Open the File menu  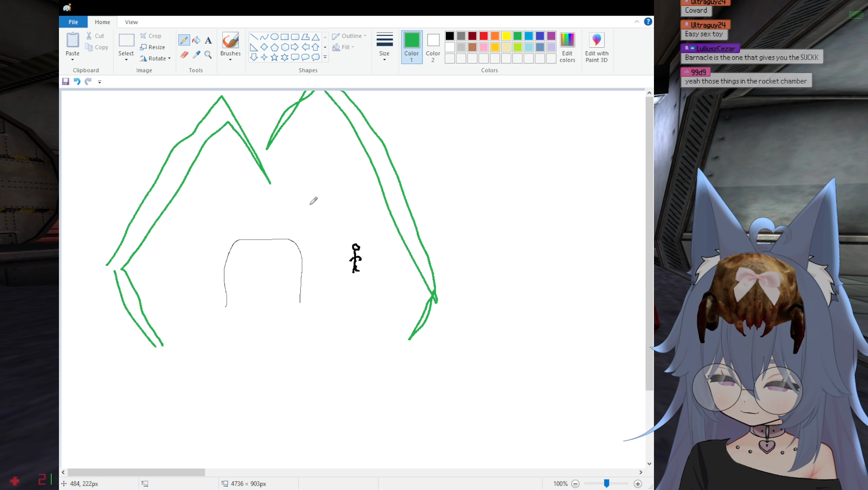[x=73, y=22]
